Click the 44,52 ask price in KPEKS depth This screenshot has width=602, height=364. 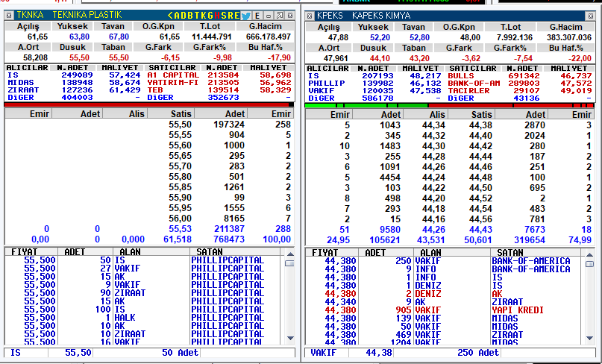pos(480,198)
